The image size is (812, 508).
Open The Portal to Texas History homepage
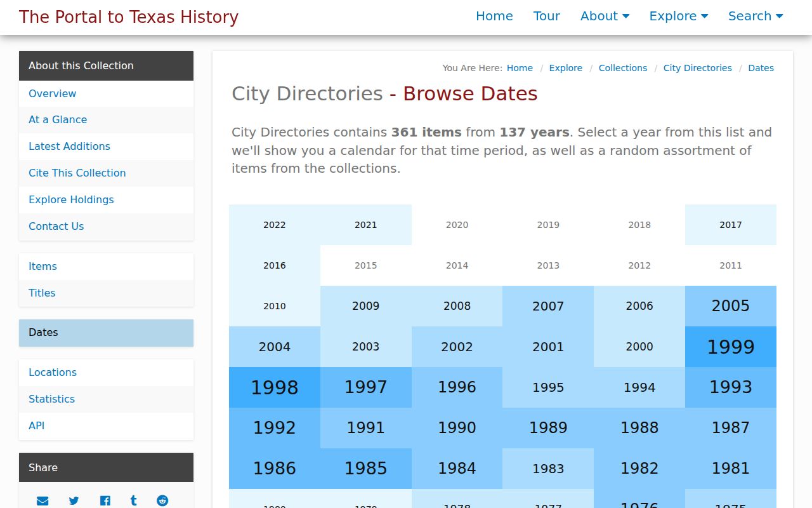129,17
